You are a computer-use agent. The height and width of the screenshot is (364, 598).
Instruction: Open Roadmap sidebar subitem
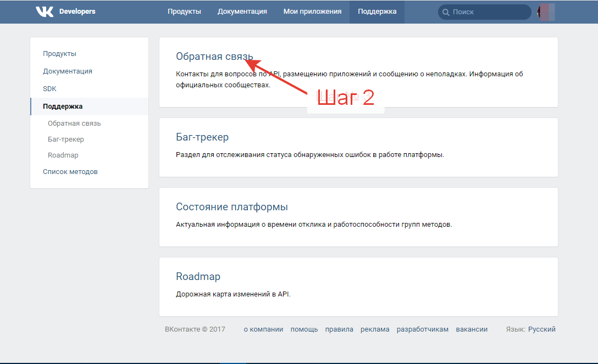63,155
